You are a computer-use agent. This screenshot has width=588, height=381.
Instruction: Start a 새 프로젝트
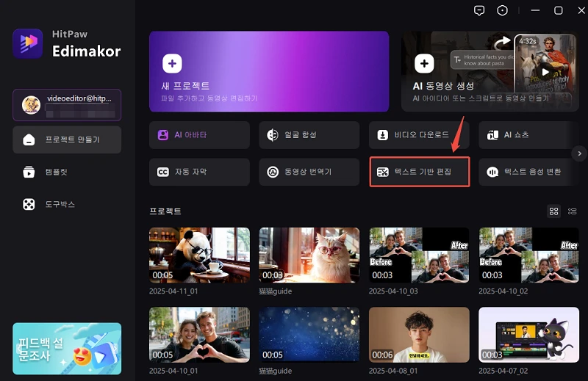coord(269,71)
